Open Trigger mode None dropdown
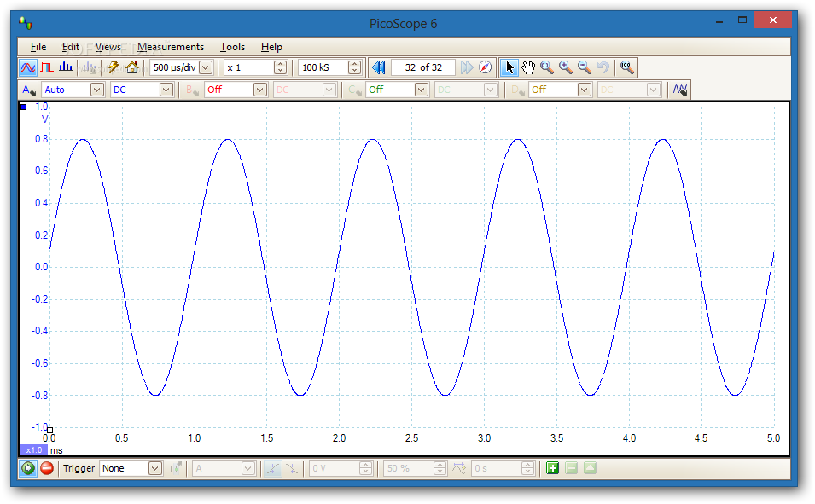 coord(154,468)
